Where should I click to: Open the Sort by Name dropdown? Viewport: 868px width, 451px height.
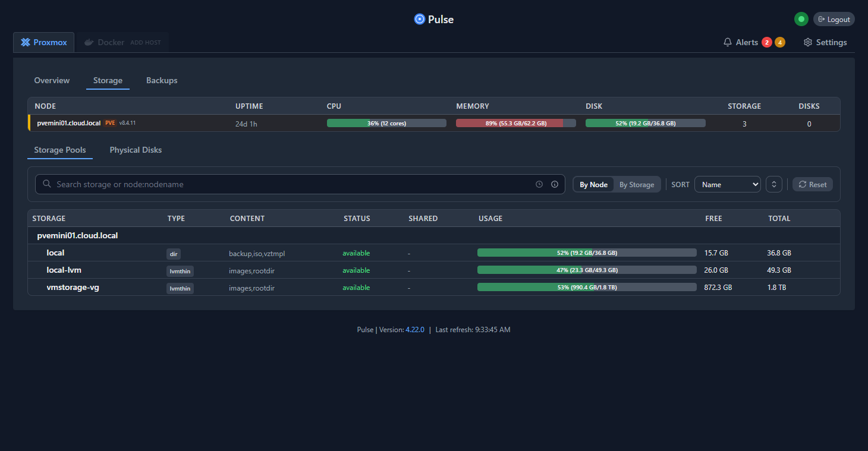tap(727, 184)
